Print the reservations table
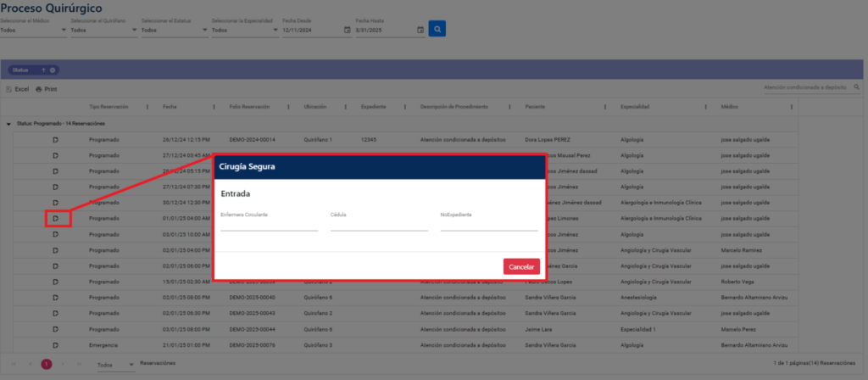The height and width of the screenshot is (380, 868). click(x=47, y=89)
